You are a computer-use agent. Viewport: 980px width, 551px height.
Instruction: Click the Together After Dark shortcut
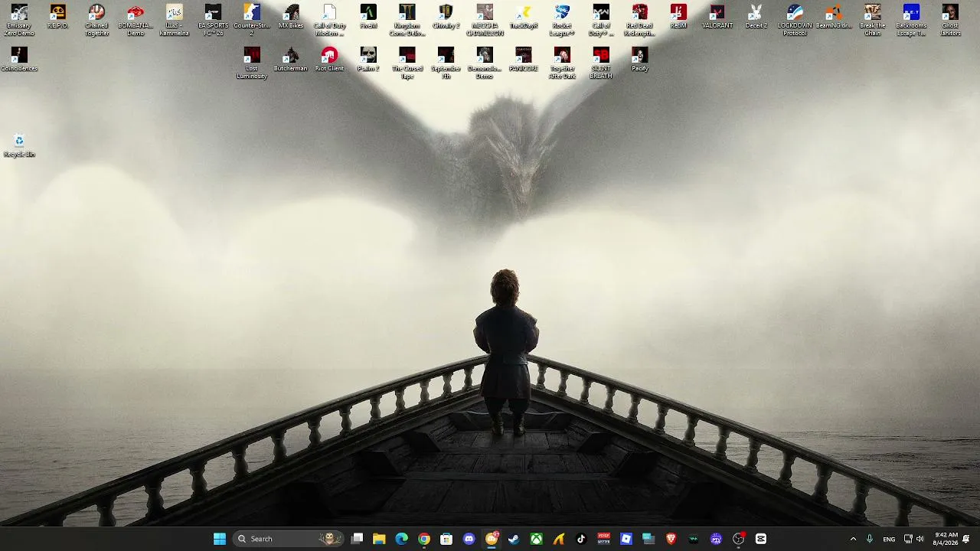(562, 63)
